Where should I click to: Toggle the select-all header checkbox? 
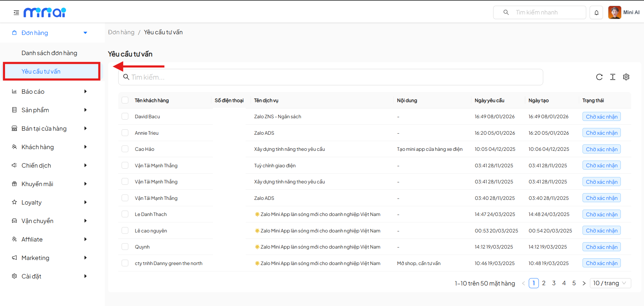tap(125, 100)
